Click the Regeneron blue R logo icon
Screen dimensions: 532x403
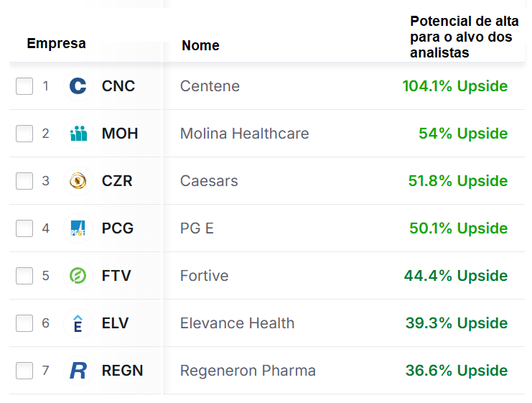78,371
